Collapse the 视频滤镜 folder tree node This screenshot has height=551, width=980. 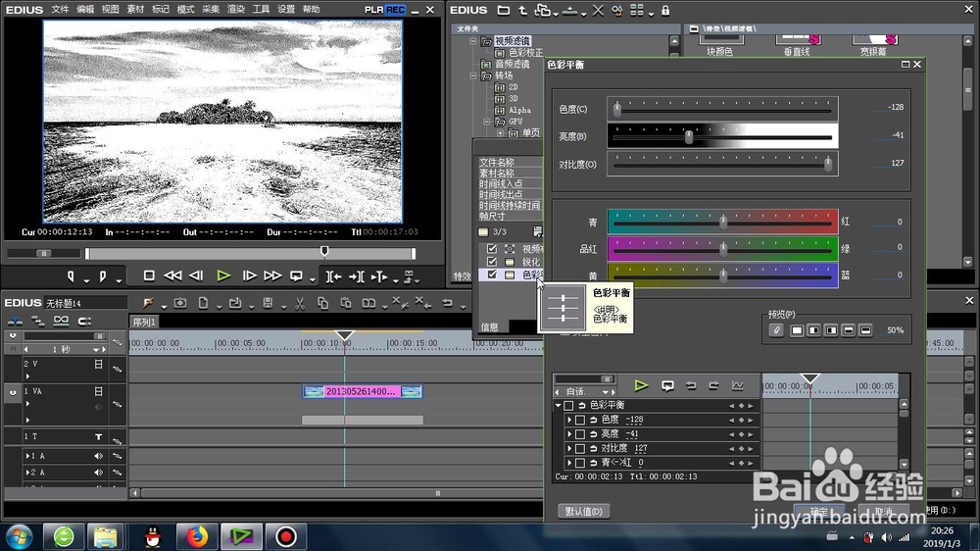[x=473, y=41]
